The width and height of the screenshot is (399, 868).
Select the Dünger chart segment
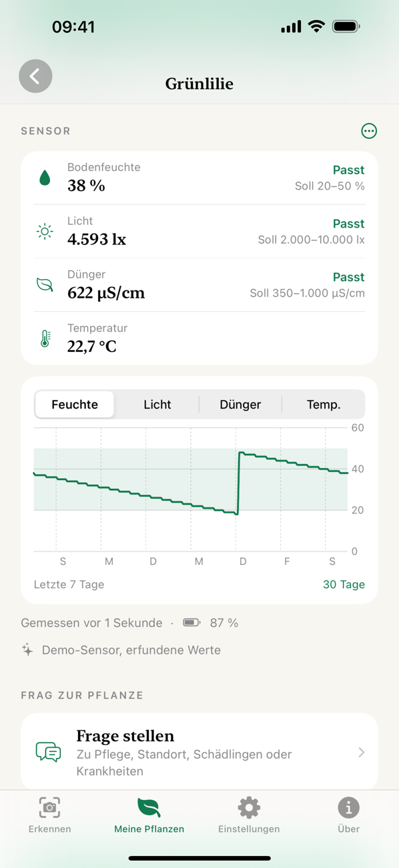pyautogui.click(x=240, y=405)
